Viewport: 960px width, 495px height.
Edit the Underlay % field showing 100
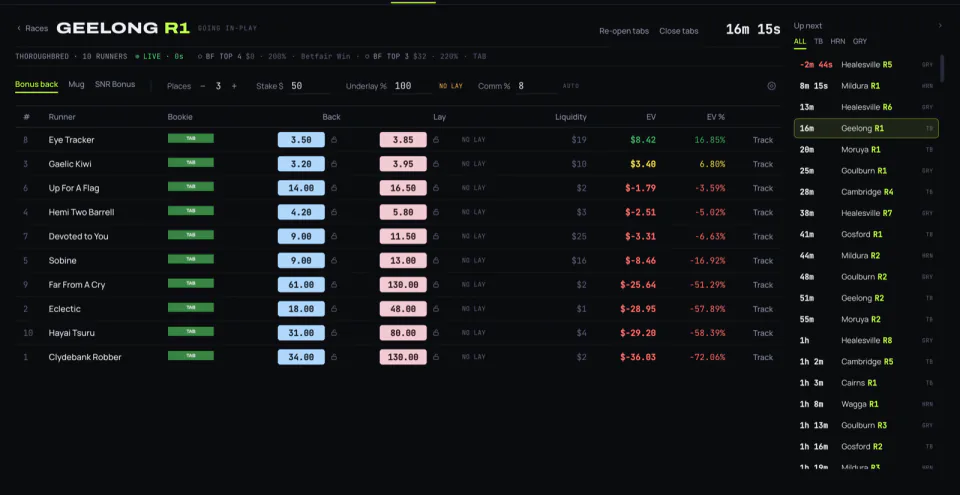[411, 86]
